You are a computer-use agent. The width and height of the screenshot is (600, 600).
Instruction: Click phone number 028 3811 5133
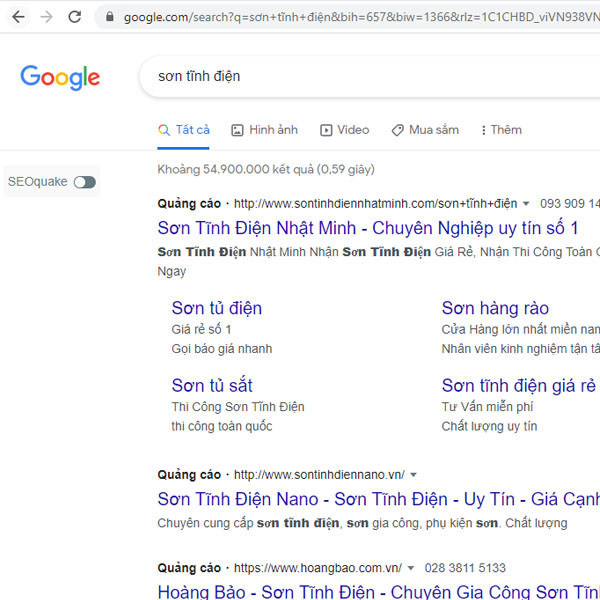pyautogui.click(x=465, y=568)
